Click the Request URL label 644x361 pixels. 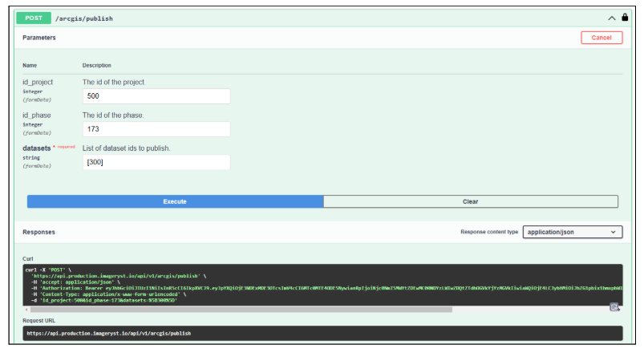tap(38, 321)
